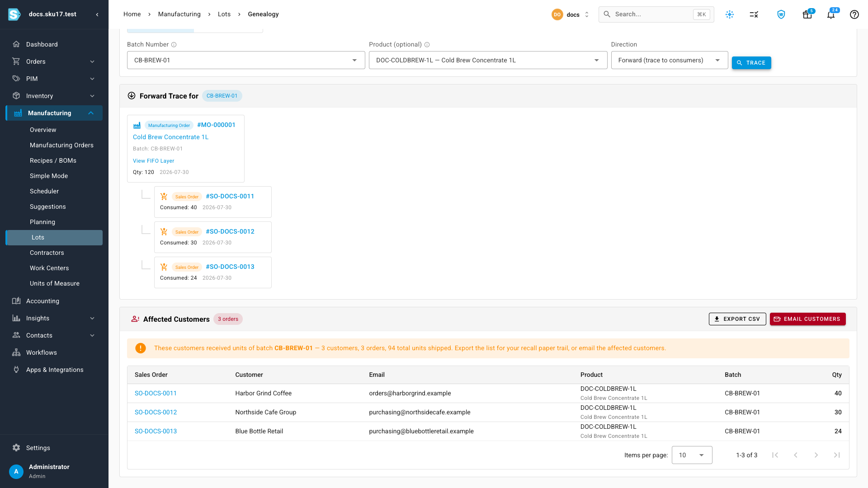
Task: Open manufacturing order #MO-000001 link
Action: coord(216,125)
